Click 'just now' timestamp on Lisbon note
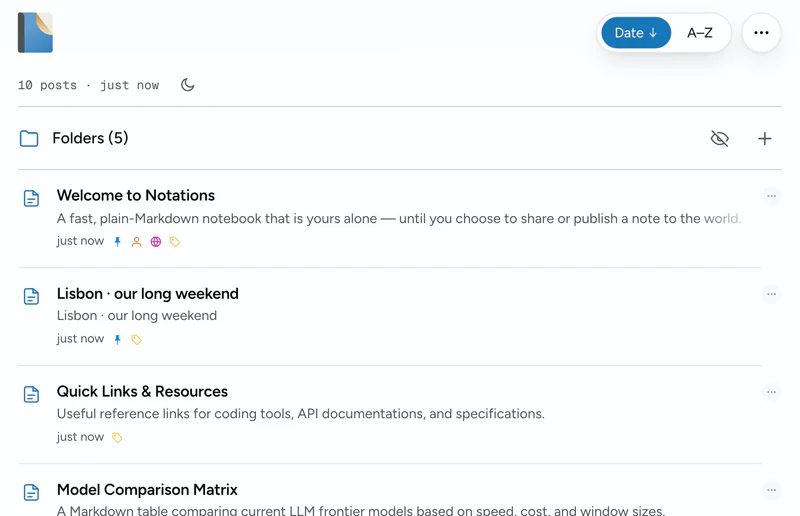Image resolution: width=800 pixels, height=516 pixels. click(x=80, y=339)
